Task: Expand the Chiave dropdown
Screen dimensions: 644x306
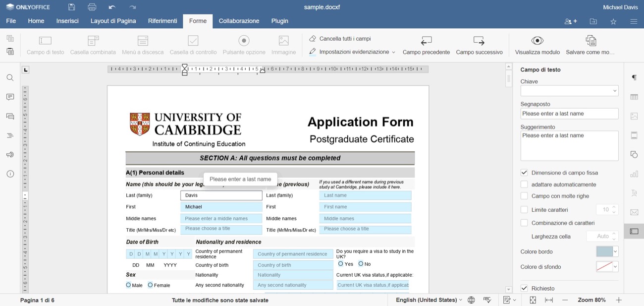Action: coord(614,91)
